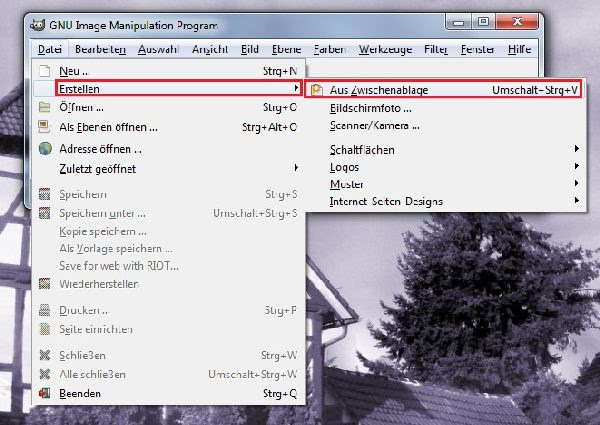Open the Fenster menu

pyautogui.click(x=477, y=49)
